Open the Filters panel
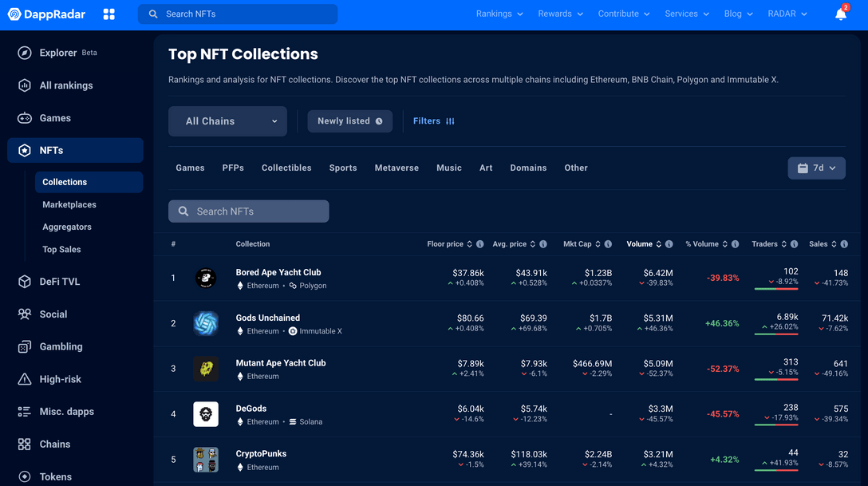The width and height of the screenshot is (868, 486). [433, 121]
